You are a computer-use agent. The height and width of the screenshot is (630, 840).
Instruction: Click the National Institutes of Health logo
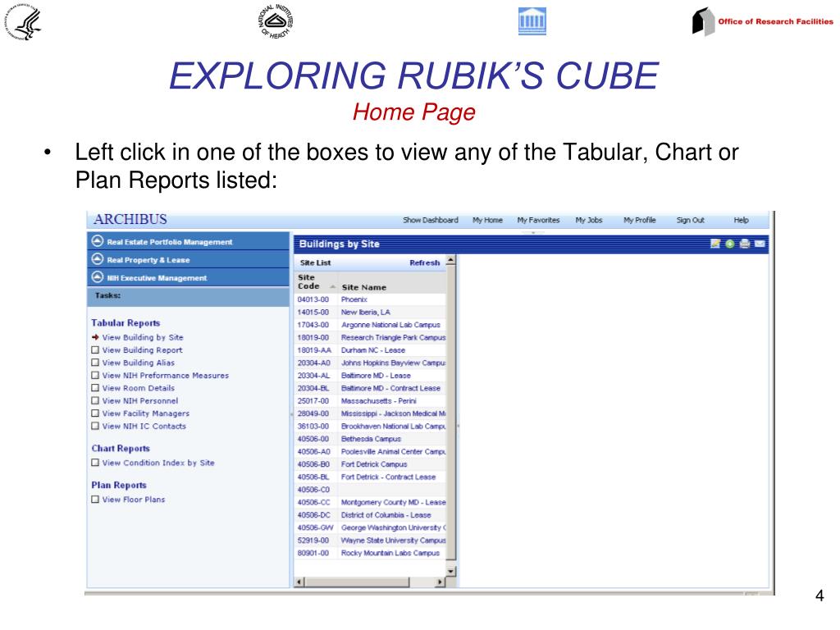click(x=276, y=21)
